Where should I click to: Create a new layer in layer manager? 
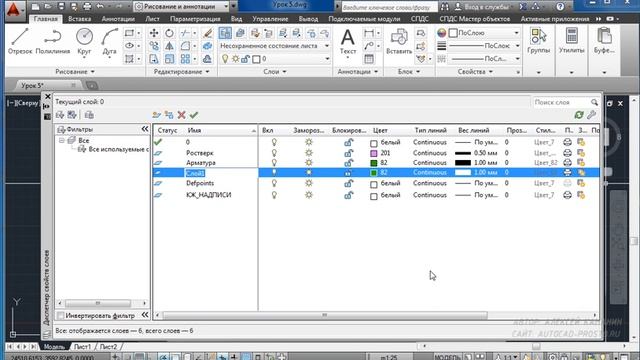pyautogui.click(x=156, y=115)
